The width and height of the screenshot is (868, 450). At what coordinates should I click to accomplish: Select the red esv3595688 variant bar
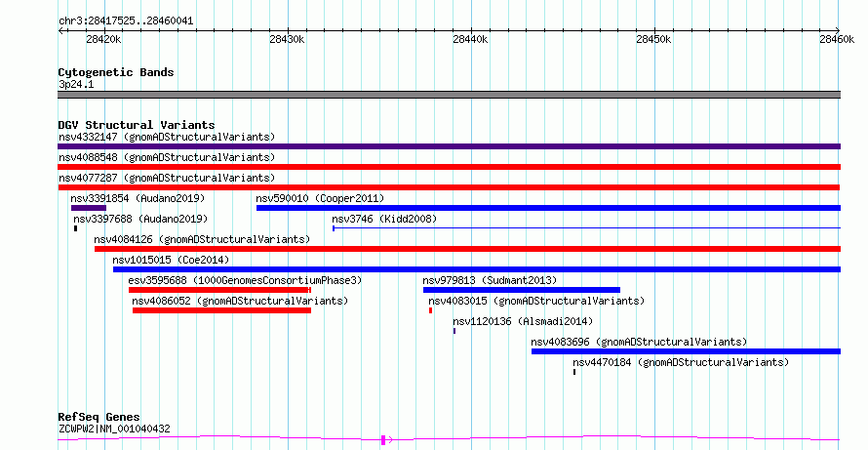(219, 290)
